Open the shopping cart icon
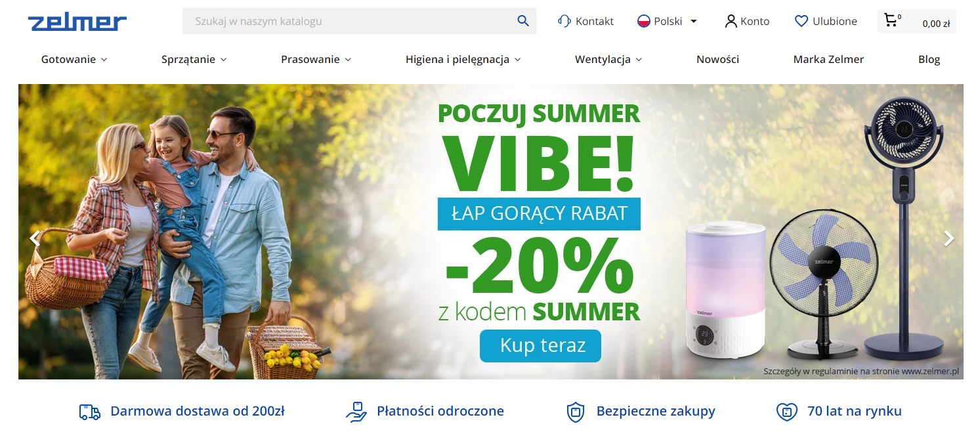 [891, 20]
